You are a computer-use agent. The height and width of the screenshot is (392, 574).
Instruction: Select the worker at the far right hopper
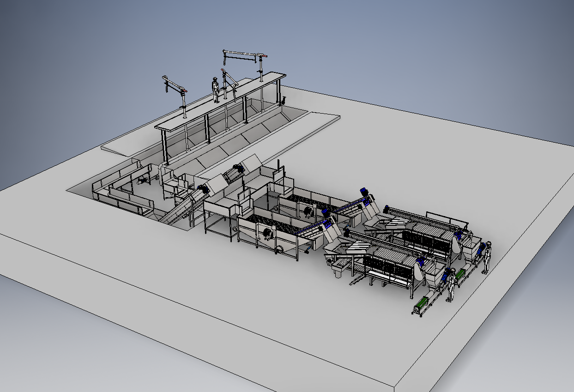tap(487, 257)
